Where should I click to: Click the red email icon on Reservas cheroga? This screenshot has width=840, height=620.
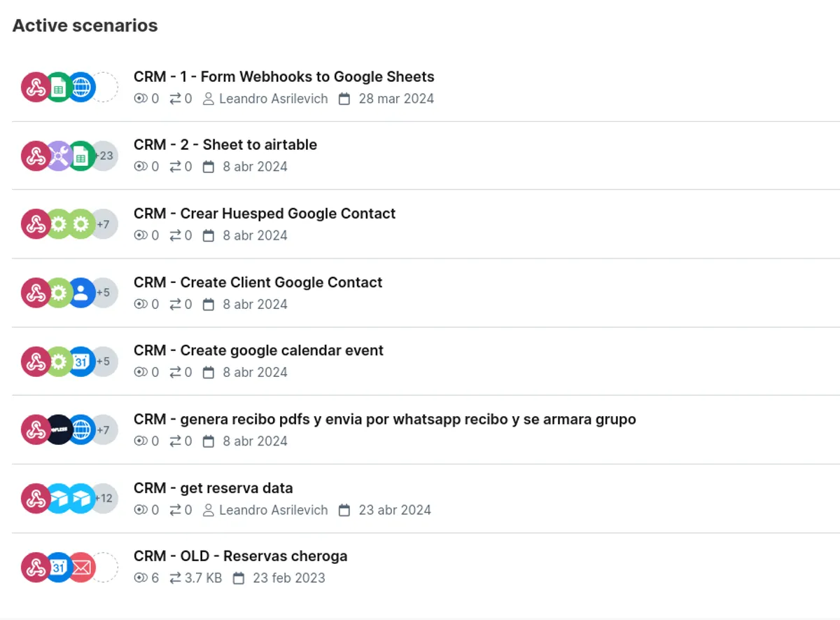(81, 567)
